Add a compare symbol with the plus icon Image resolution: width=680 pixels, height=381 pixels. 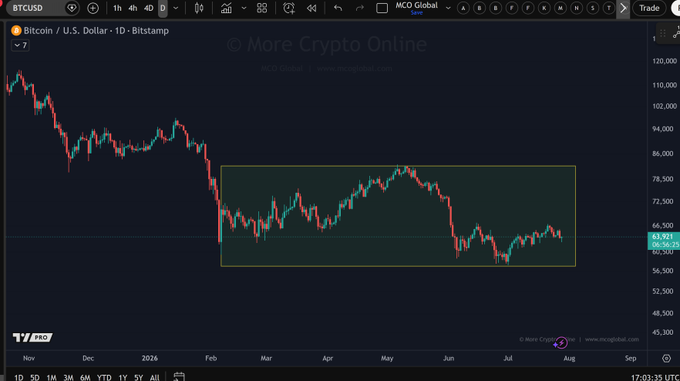click(x=93, y=8)
